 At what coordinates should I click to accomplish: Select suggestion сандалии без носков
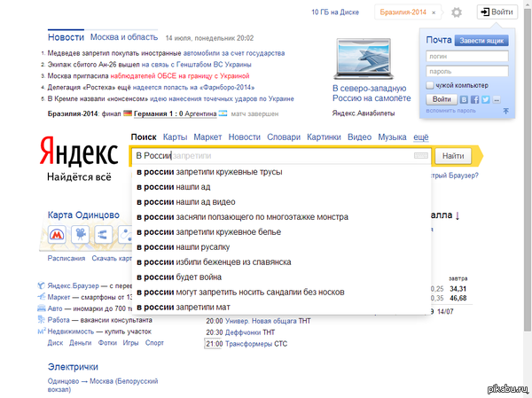coord(282,293)
